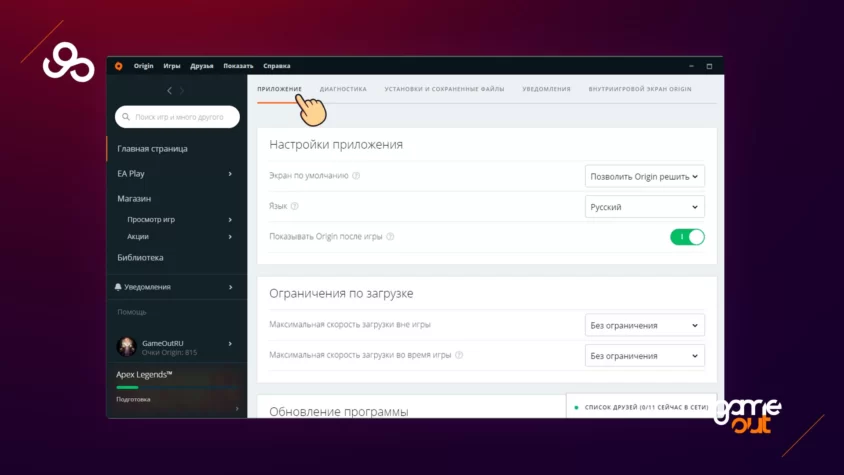The width and height of the screenshot is (844, 475).
Task: Open help icon beside скорость загрузки во время игры
Action: click(x=459, y=355)
